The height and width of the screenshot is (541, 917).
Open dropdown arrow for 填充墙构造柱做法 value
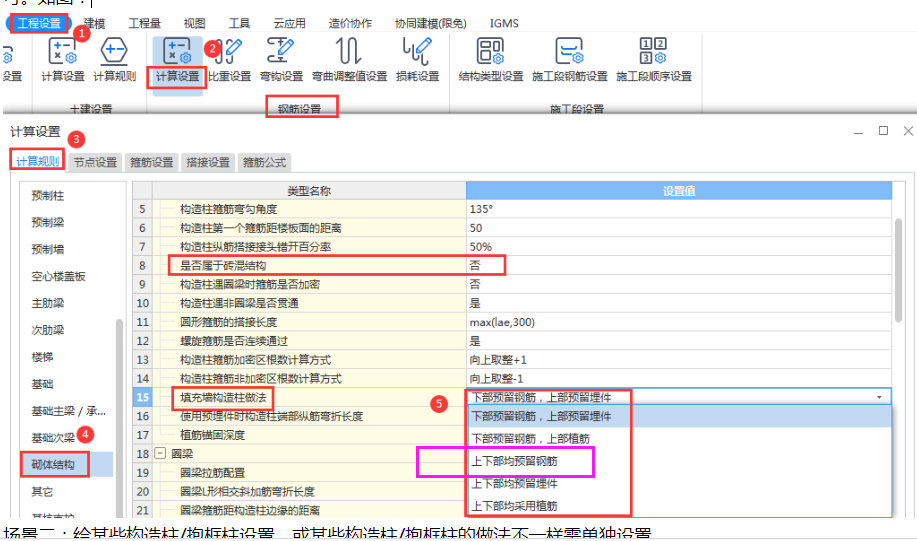(x=879, y=397)
